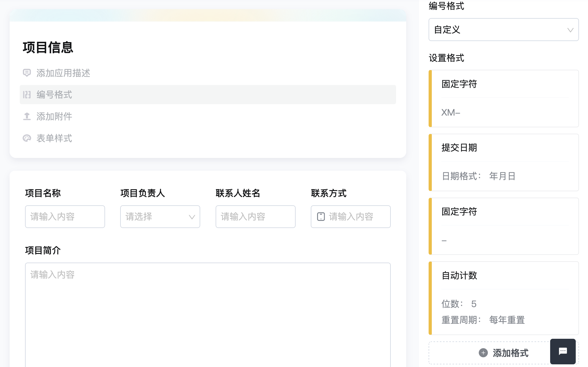
Task: Click the 每年重置 reset period value
Action: 507,320
